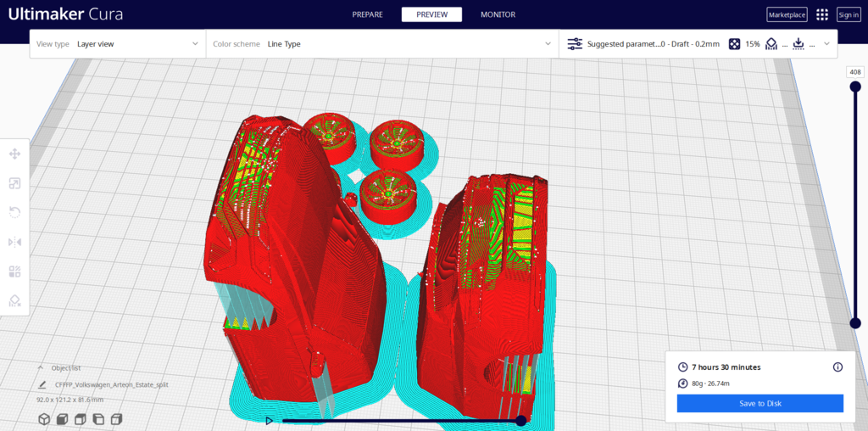Open Per Model Settings tool

pos(14,271)
